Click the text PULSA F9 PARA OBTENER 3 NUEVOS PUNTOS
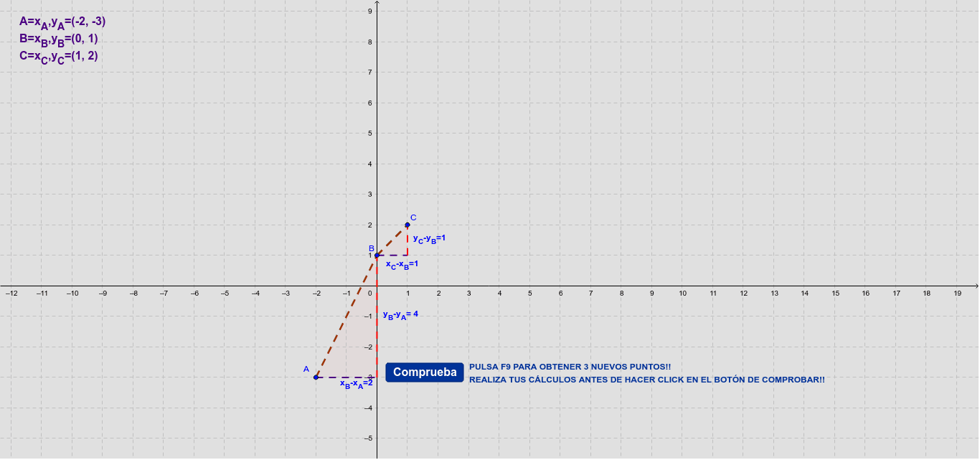The width and height of the screenshot is (980, 460). (x=570, y=367)
